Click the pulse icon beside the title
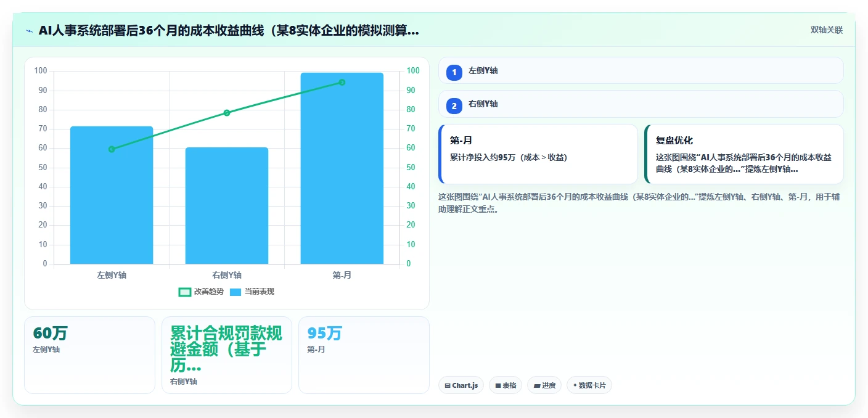868x418 pixels. point(29,30)
